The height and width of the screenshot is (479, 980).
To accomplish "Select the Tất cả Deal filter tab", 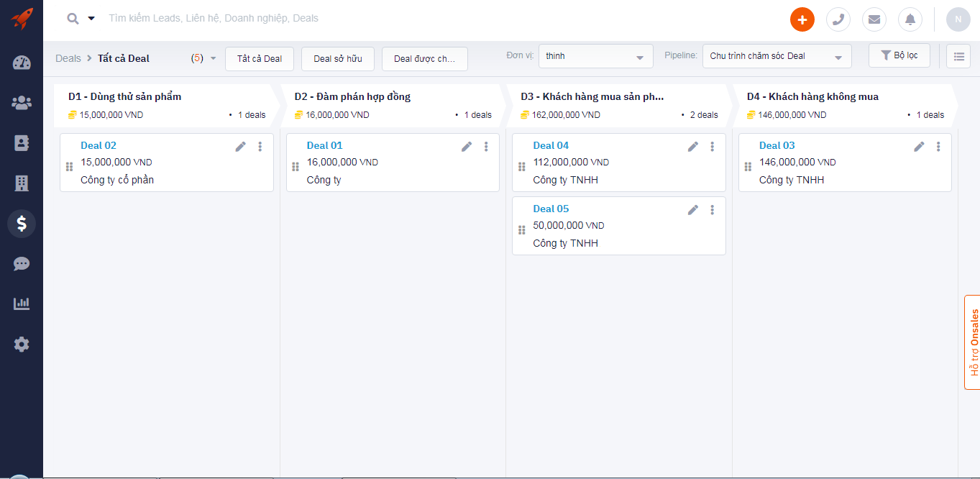I will click(260, 59).
